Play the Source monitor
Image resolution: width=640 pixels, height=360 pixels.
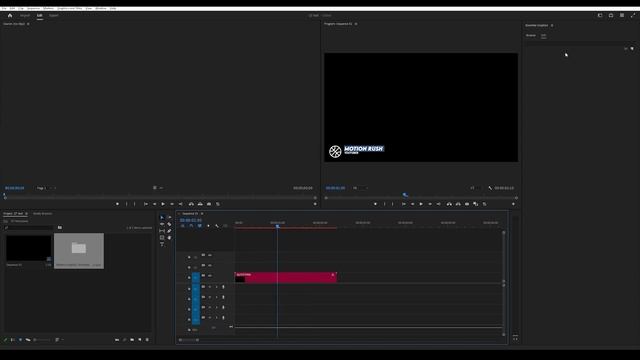(163, 204)
